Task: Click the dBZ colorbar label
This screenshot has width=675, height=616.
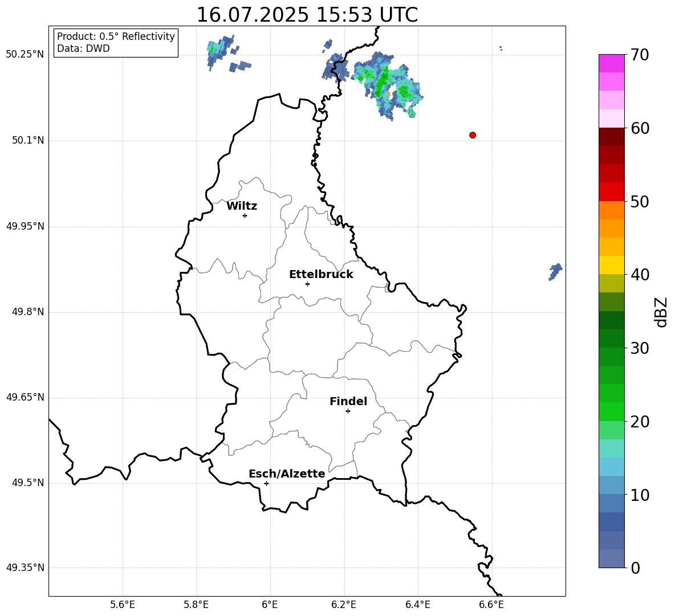Action: [x=660, y=312]
